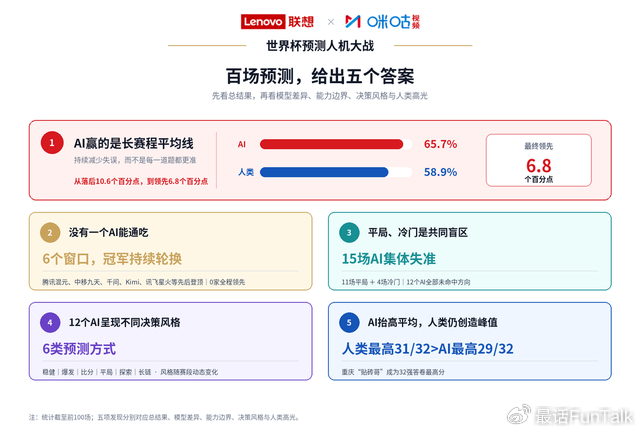Click the Weibo eye logo watermark
The image size is (640, 432).
tap(519, 415)
